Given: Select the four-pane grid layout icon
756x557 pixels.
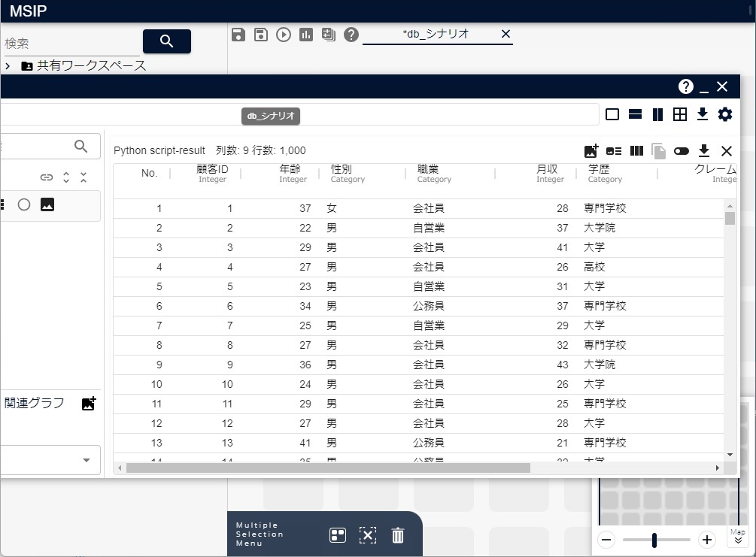Looking at the screenshot, I should [x=680, y=114].
